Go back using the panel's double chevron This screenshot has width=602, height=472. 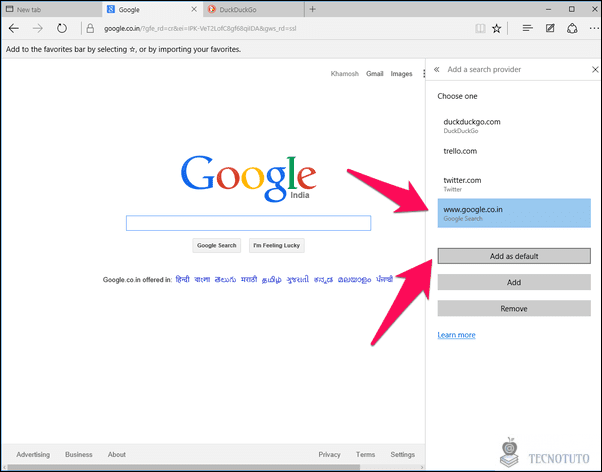click(x=437, y=70)
